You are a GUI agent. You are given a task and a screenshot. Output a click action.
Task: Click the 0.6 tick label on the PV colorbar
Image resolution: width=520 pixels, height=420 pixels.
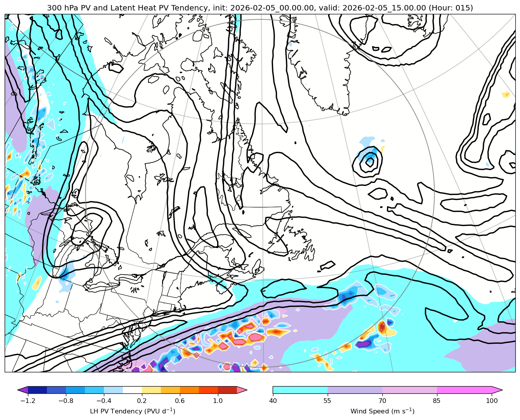(x=180, y=401)
